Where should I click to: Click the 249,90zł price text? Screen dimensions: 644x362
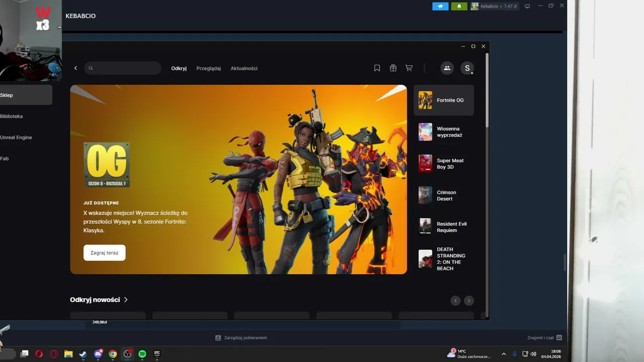click(x=100, y=322)
